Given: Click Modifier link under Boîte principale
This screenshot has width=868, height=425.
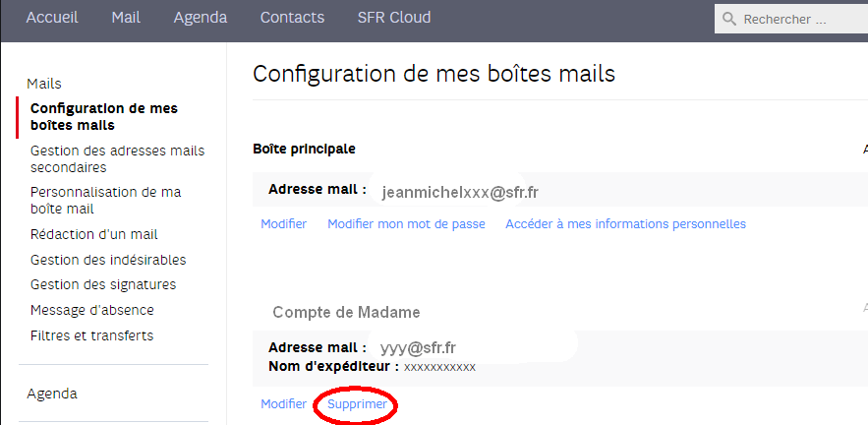Looking at the screenshot, I should [x=283, y=223].
